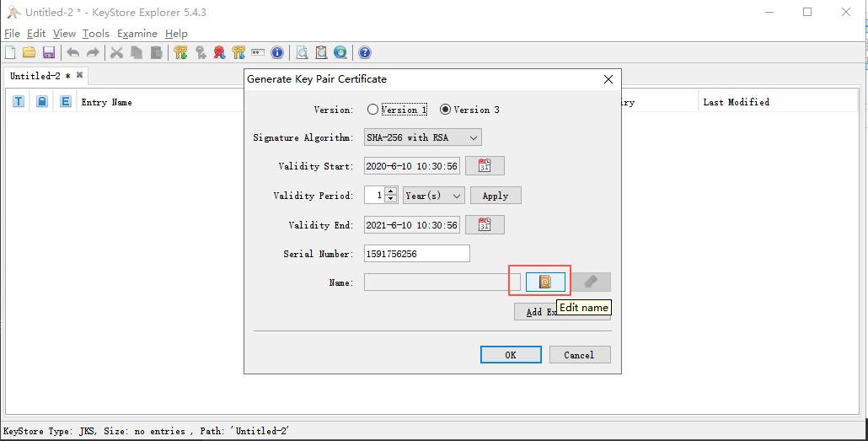Open the Year(s) period unit dropdown
The image size is (868, 441).
(433, 196)
